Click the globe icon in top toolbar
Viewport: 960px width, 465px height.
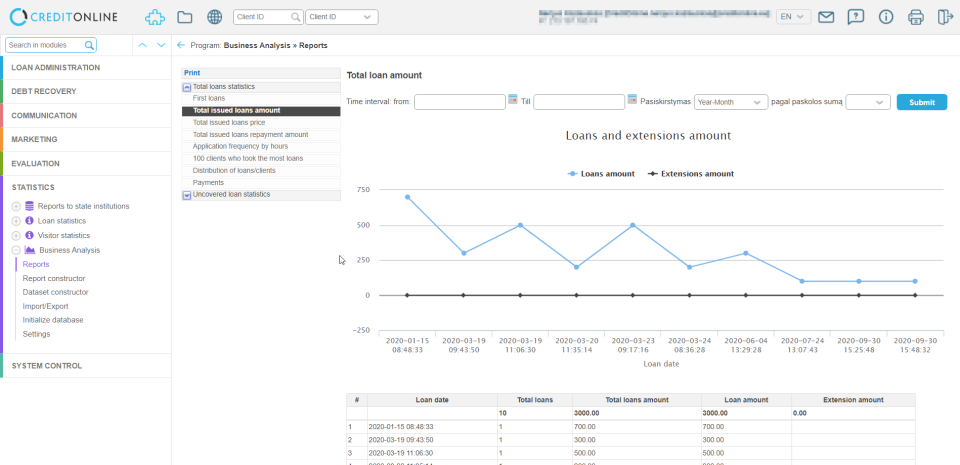pyautogui.click(x=214, y=17)
